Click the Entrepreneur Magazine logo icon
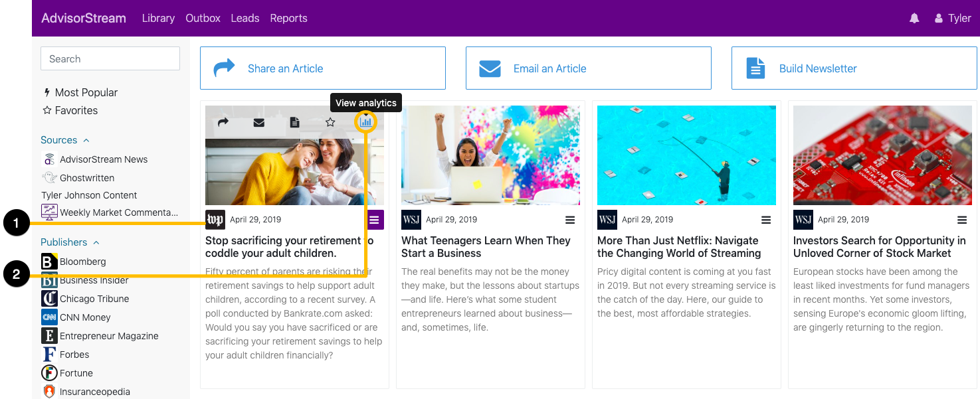Image resolution: width=980 pixels, height=399 pixels. point(49,336)
